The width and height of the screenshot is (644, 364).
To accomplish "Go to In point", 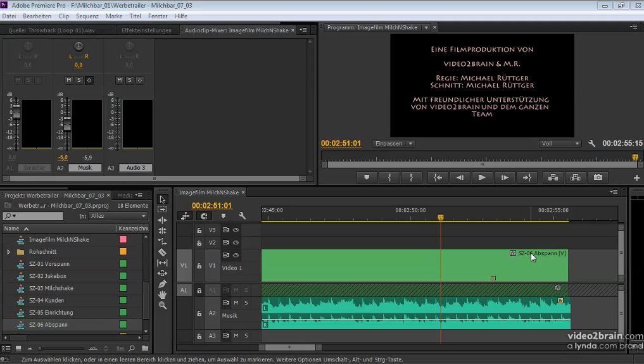I will [x=438, y=177].
